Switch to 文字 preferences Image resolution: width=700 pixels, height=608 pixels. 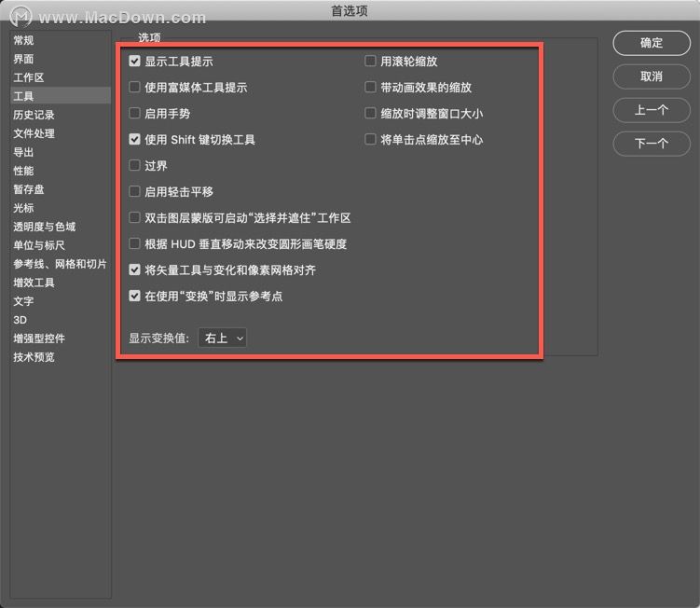click(x=61, y=301)
